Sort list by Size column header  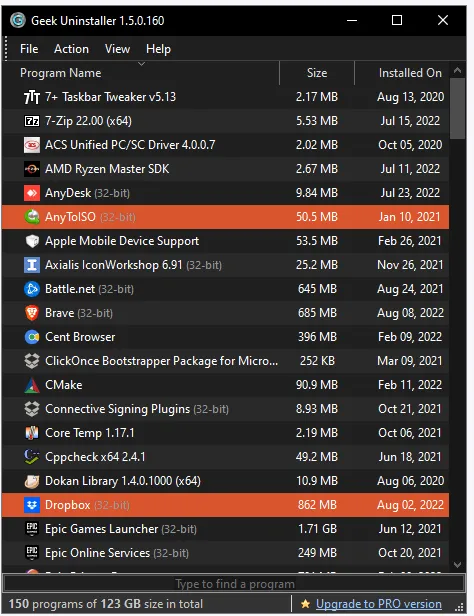[x=317, y=73]
